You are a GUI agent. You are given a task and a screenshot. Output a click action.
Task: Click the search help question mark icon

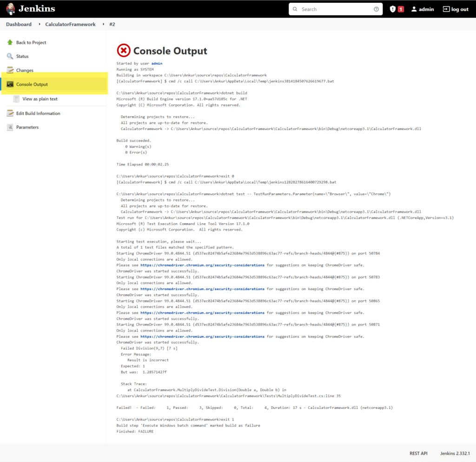point(376,9)
